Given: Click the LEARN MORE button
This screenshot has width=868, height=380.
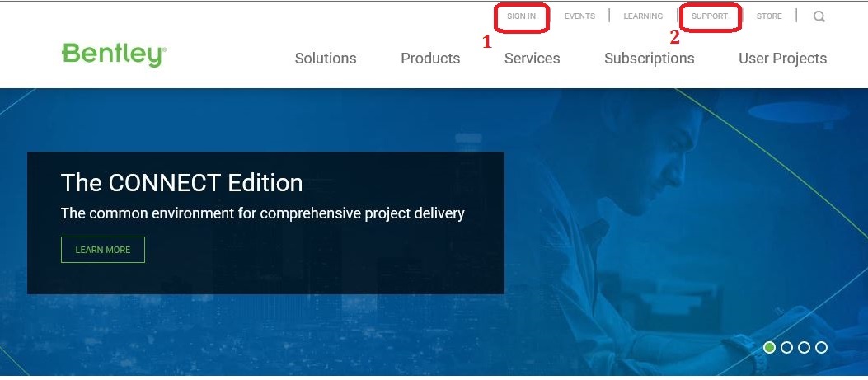Looking at the screenshot, I should tap(103, 250).
